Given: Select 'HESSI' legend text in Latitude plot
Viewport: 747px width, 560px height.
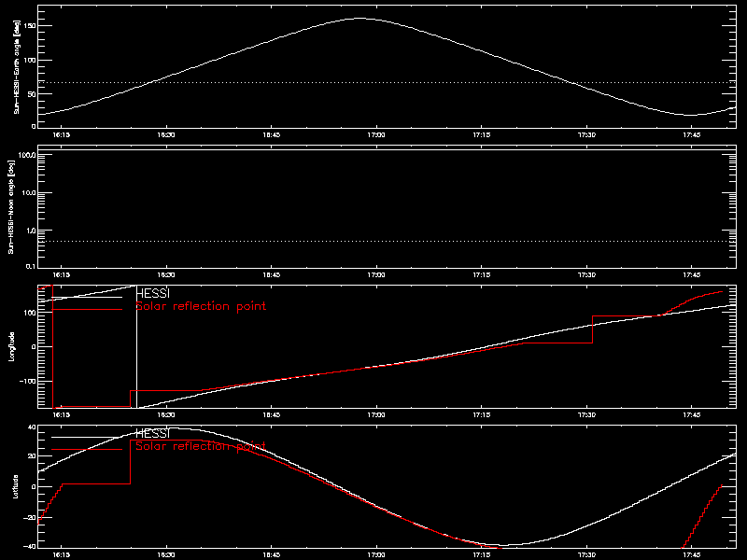Looking at the screenshot, I should 152,433.
